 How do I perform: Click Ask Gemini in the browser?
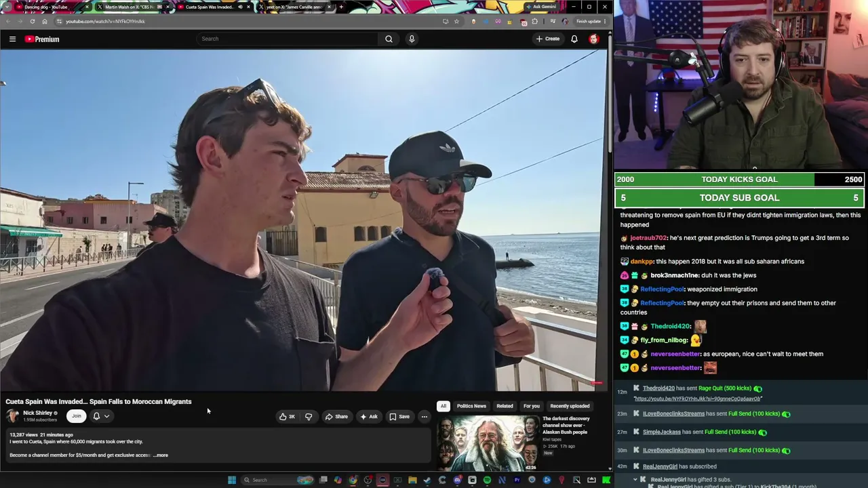click(540, 7)
